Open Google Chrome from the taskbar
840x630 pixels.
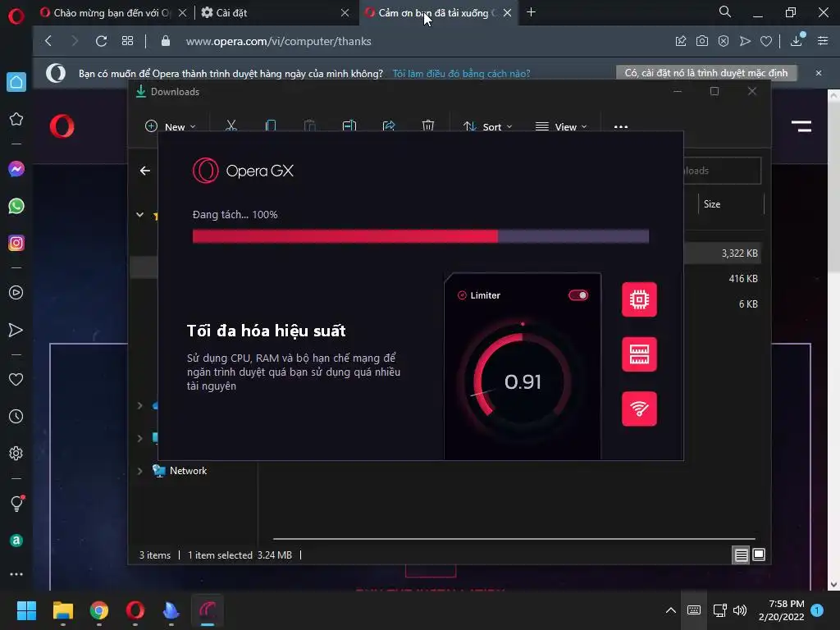click(x=98, y=610)
